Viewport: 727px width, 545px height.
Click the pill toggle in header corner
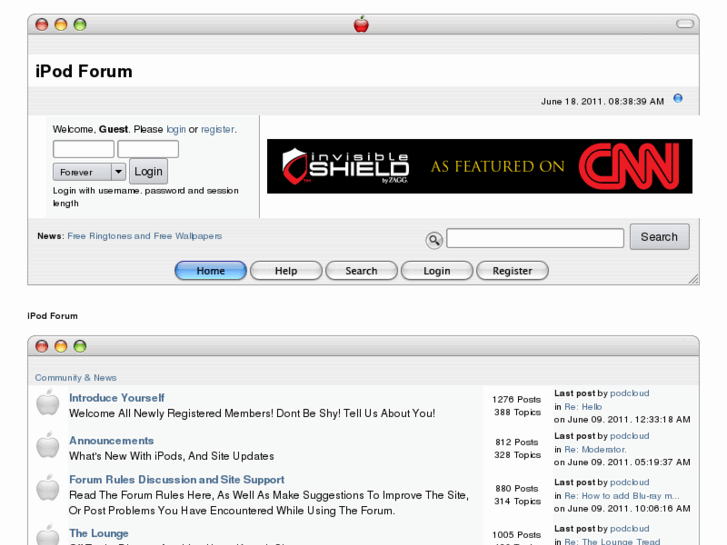coord(685,24)
